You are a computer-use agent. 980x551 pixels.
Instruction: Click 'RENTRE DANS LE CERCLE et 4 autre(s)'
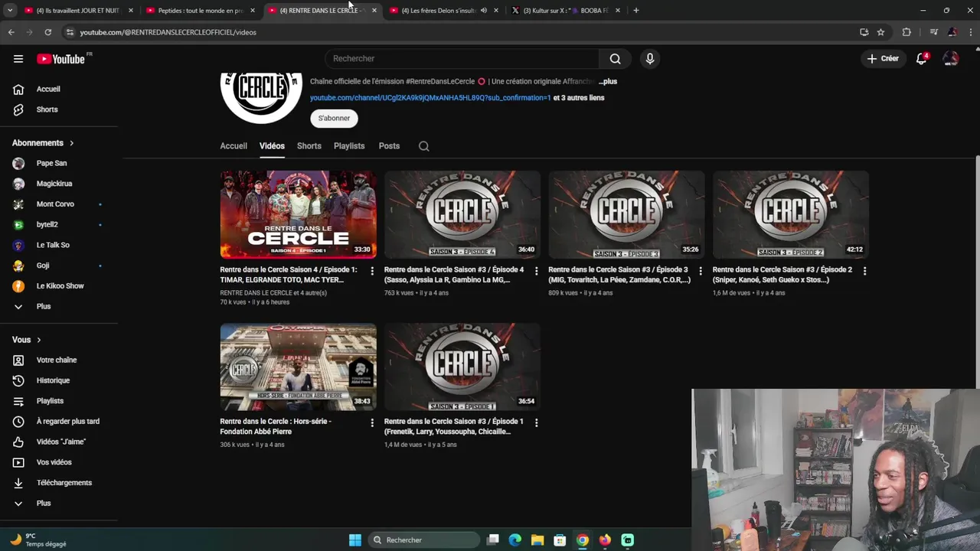click(x=273, y=293)
